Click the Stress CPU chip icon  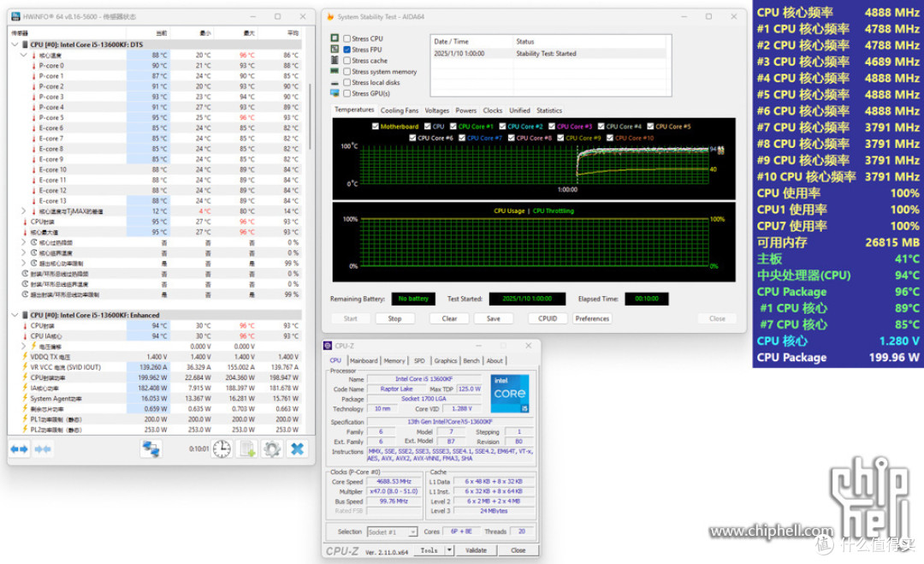pyautogui.click(x=335, y=39)
